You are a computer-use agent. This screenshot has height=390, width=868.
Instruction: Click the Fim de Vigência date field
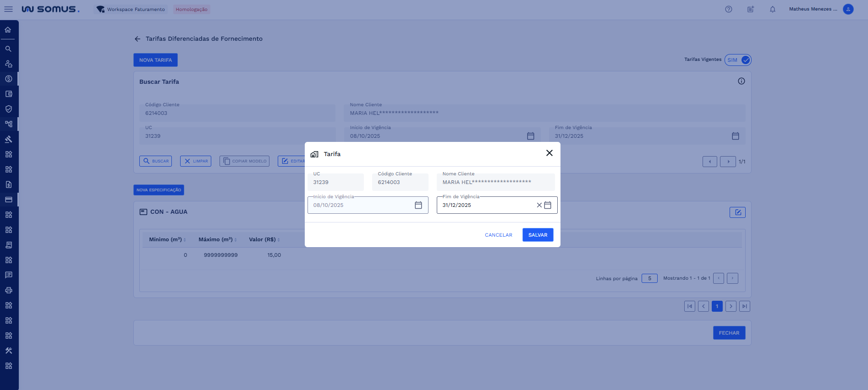[486, 205]
